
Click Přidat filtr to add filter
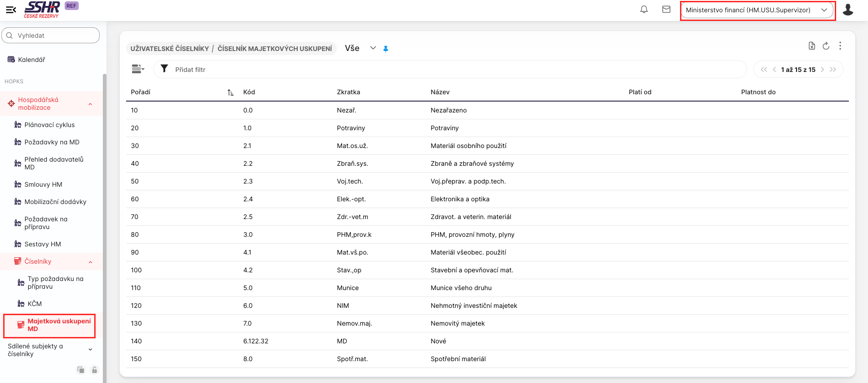(190, 70)
